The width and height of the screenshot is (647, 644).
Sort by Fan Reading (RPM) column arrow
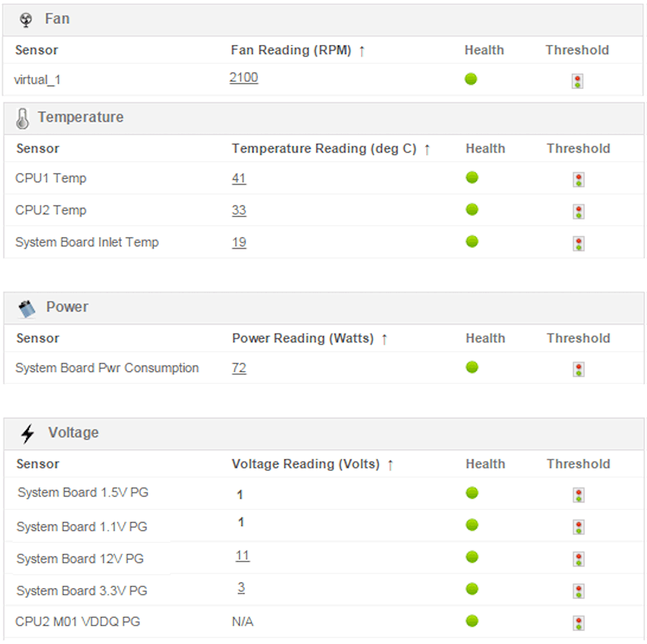(362, 51)
